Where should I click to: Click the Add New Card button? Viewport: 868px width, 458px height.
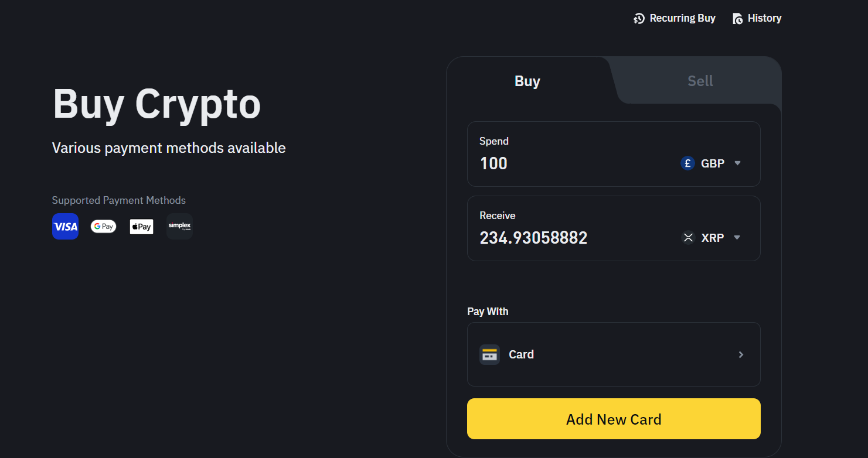point(614,419)
